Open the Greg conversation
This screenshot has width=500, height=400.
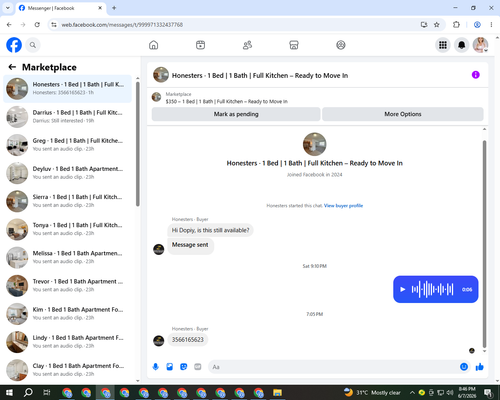tap(67, 145)
